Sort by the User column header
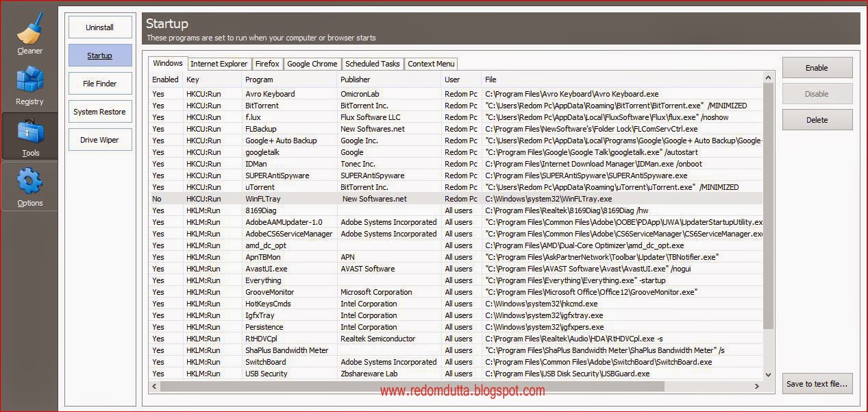Screen dimensions: 868x412 tap(461, 80)
